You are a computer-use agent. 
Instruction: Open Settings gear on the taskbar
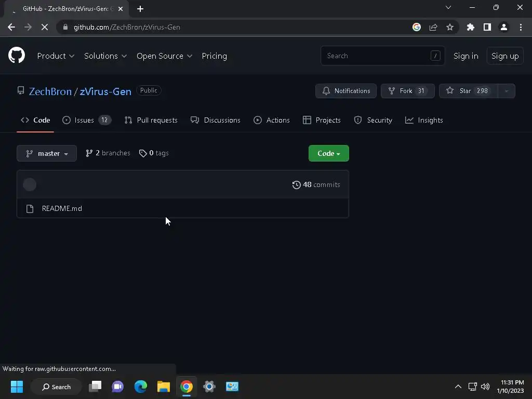pyautogui.click(x=209, y=387)
